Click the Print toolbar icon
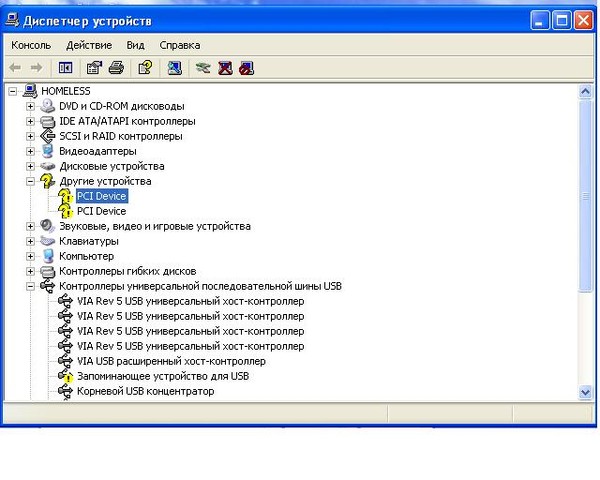The height and width of the screenshot is (480, 600). coord(116,68)
